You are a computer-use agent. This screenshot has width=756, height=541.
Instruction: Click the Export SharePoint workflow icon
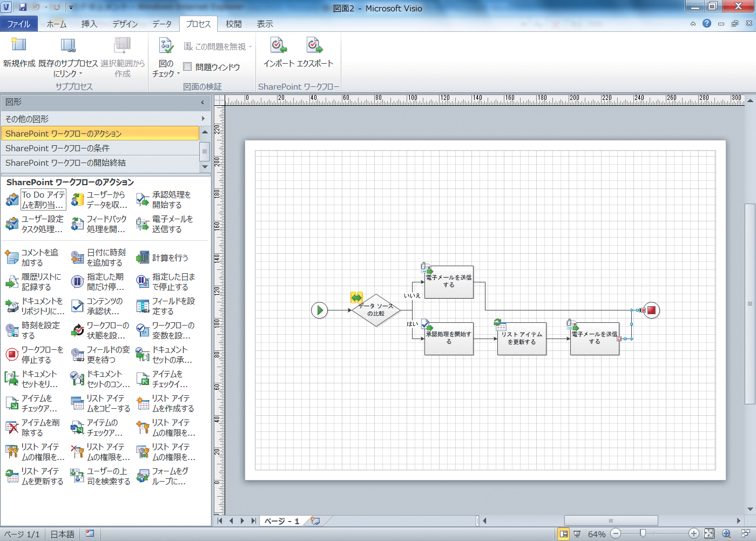[314, 45]
